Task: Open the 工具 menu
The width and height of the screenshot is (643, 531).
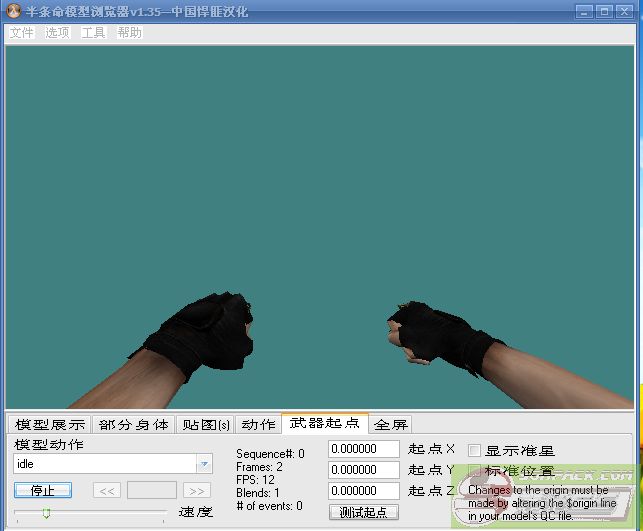Action: pyautogui.click(x=93, y=32)
